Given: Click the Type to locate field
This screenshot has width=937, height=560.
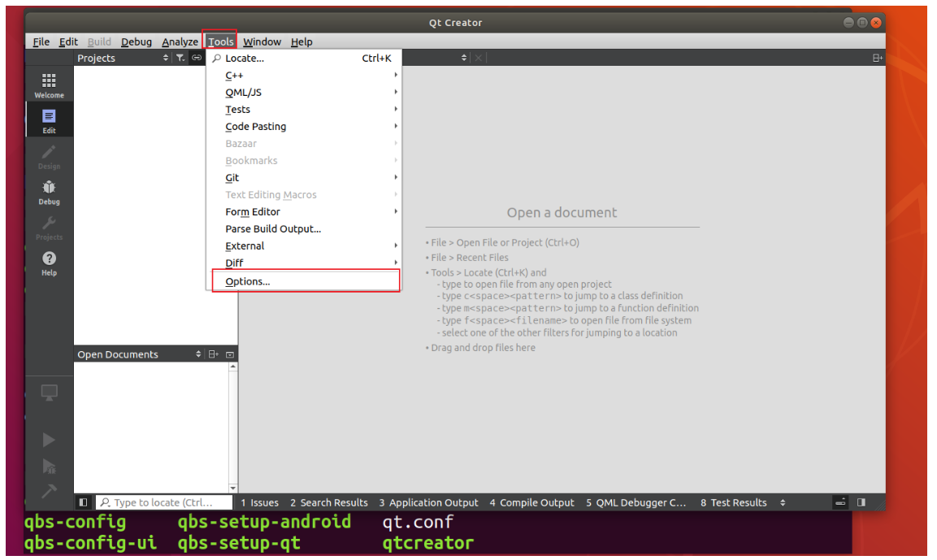Looking at the screenshot, I should tap(163, 502).
